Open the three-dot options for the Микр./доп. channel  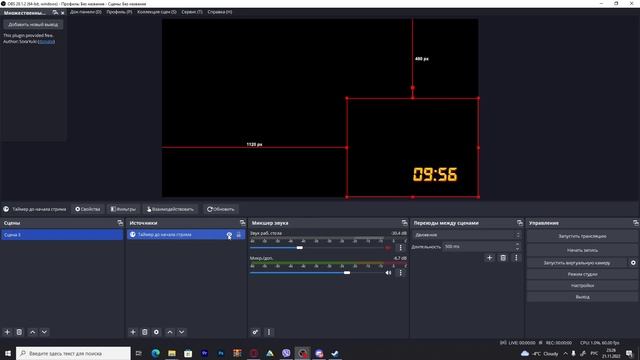(400, 273)
